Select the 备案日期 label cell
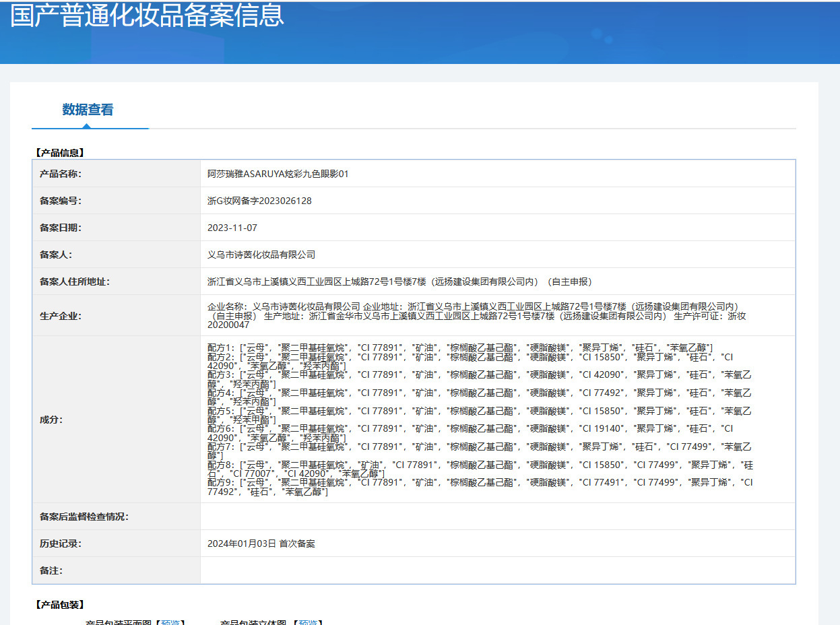The height and width of the screenshot is (625, 840). click(117, 228)
